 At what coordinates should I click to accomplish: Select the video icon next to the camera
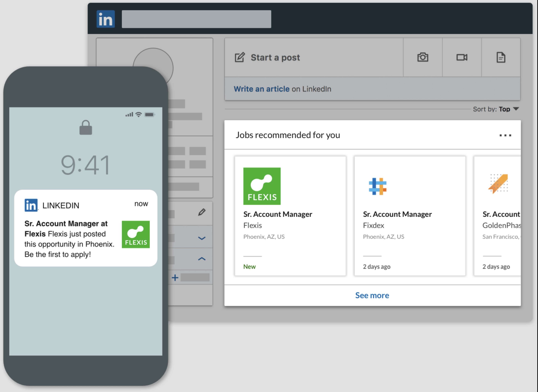(x=462, y=57)
